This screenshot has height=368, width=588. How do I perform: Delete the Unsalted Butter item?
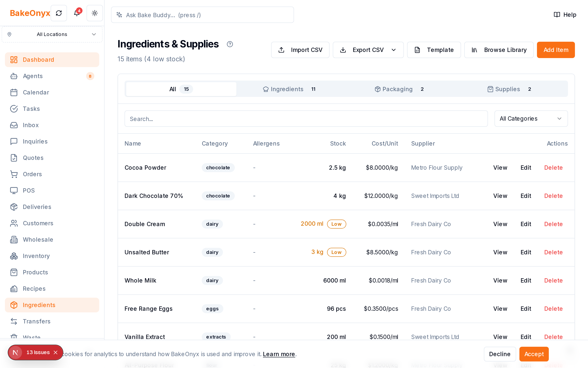coord(553,252)
